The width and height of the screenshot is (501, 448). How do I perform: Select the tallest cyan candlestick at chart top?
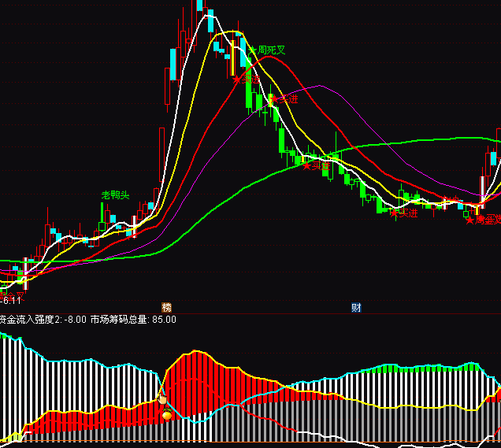(211, 19)
